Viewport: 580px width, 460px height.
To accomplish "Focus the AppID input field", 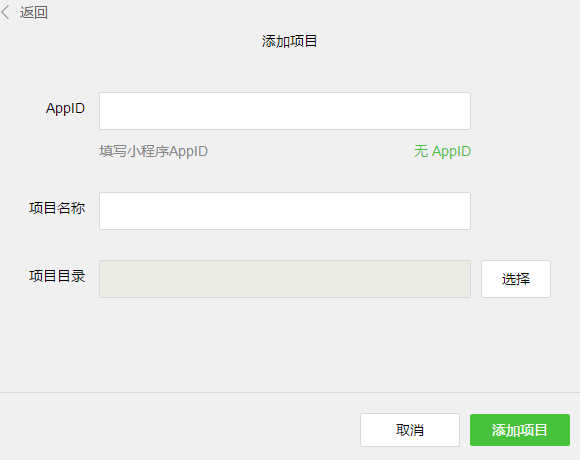I will 285,111.
